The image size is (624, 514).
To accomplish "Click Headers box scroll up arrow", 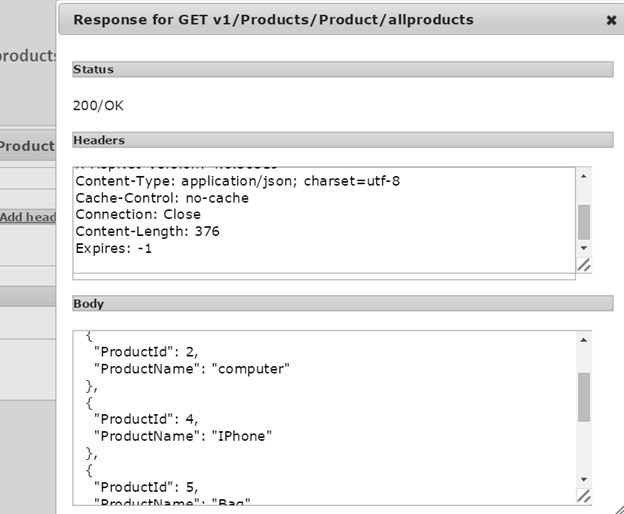I will (x=584, y=176).
